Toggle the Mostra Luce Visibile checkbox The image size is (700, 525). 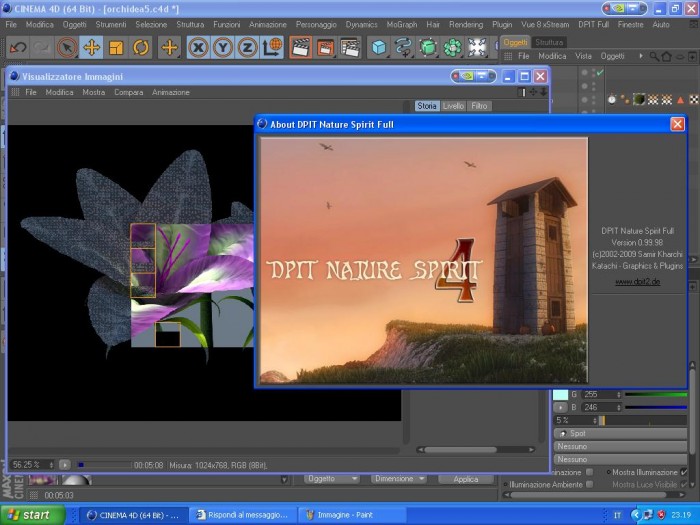pos(684,484)
